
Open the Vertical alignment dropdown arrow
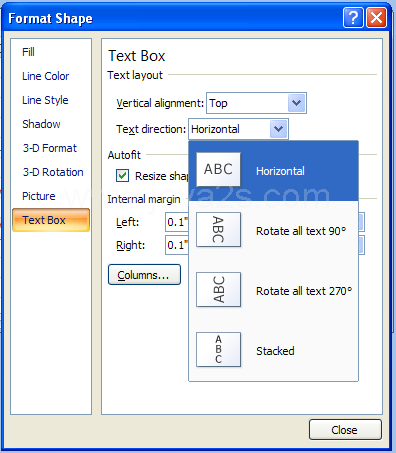[x=296, y=103]
